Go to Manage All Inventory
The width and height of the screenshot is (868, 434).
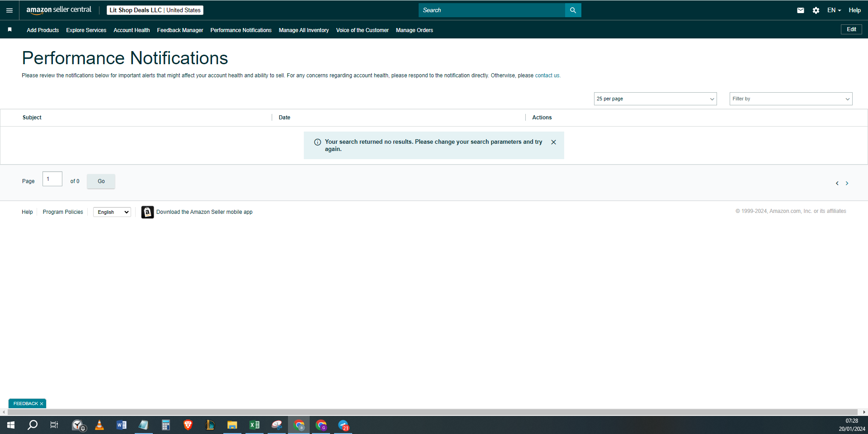[304, 30]
